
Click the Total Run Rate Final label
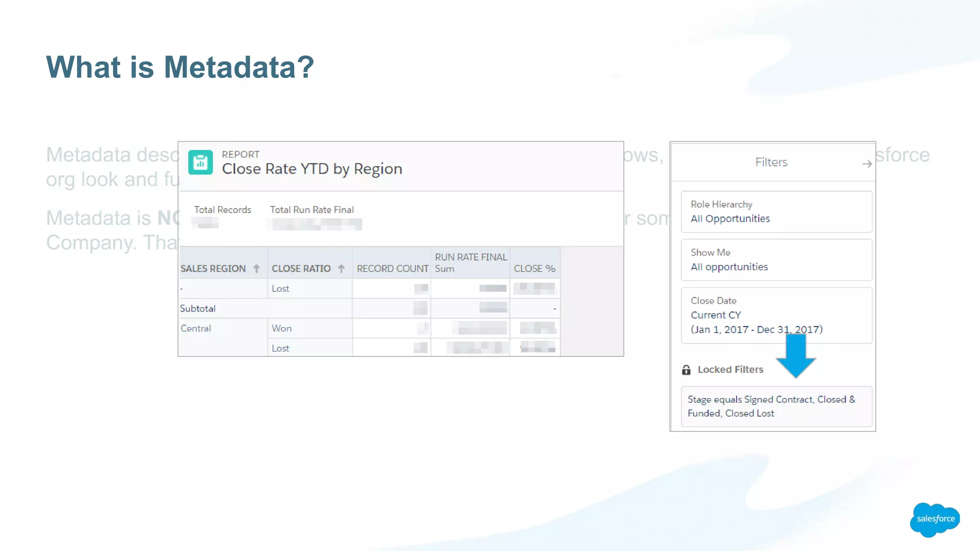pos(312,209)
